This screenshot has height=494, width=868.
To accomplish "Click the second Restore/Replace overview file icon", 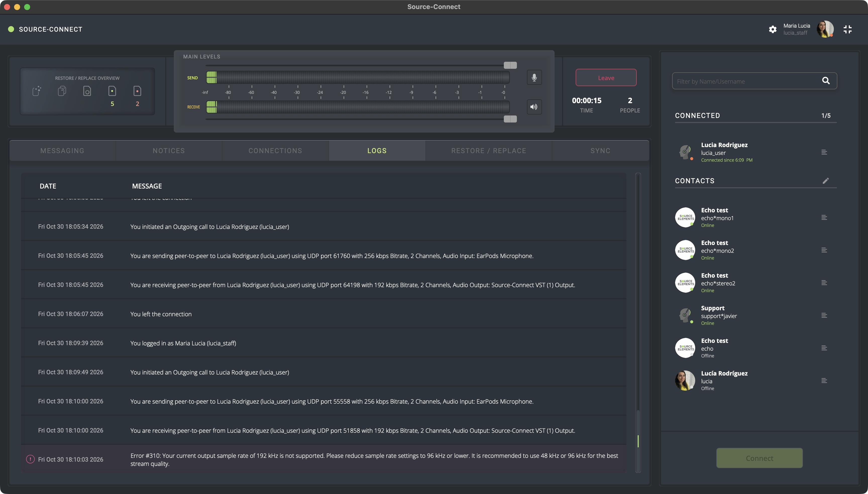I will (x=62, y=91).
